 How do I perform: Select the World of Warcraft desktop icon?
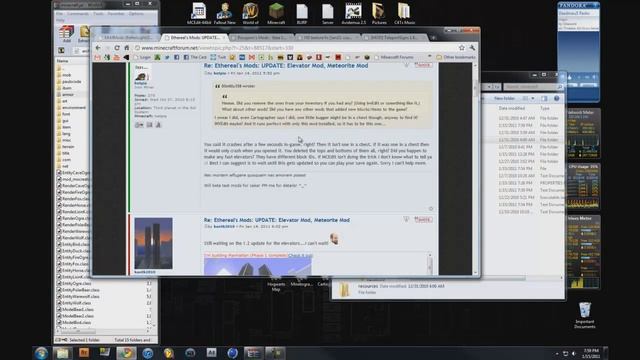[250, 13]
